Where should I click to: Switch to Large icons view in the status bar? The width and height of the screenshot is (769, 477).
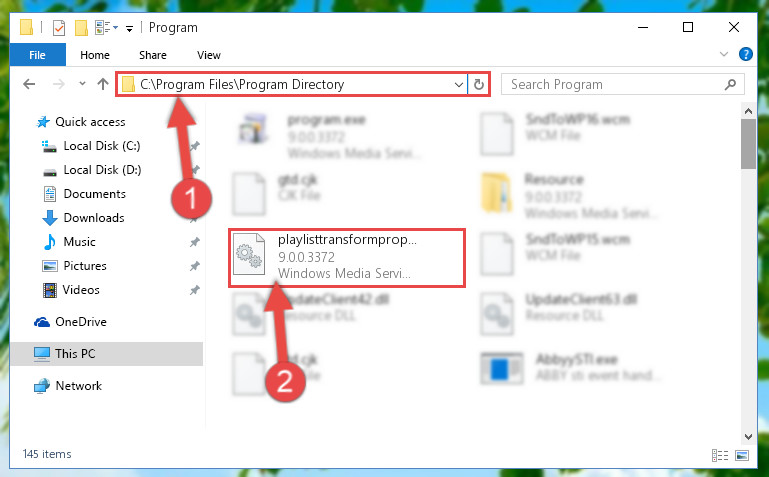[x=742, y=455]
